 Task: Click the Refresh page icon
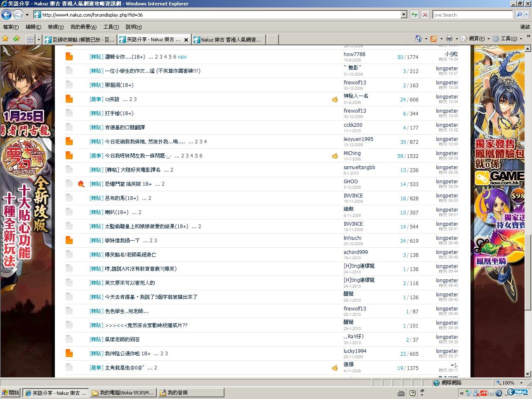[x=414, y=15]
